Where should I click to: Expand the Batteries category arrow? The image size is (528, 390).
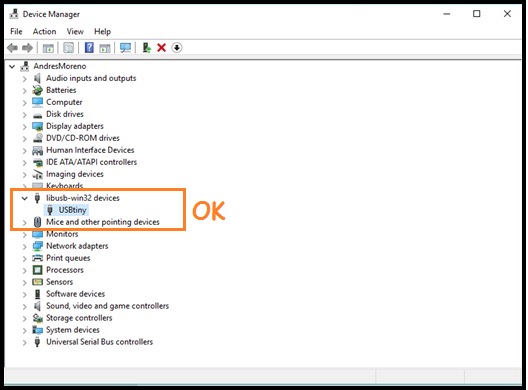[x=24, y=91]
